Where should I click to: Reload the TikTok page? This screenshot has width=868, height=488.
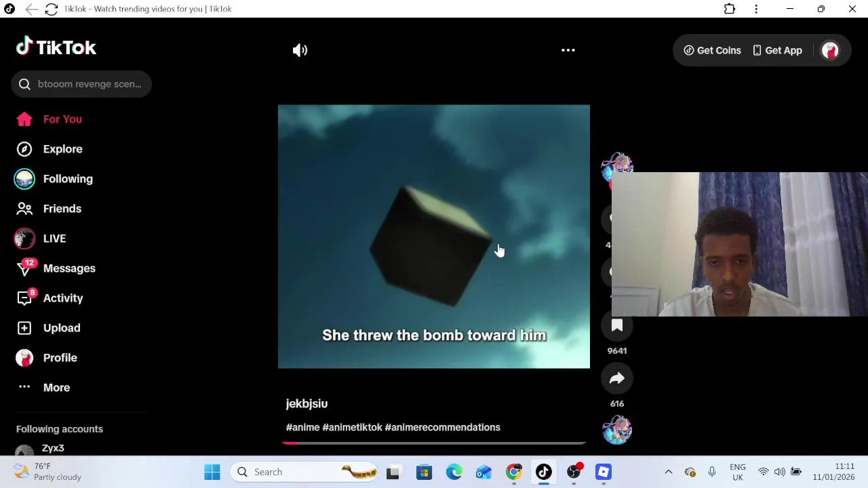click(52, 9)
